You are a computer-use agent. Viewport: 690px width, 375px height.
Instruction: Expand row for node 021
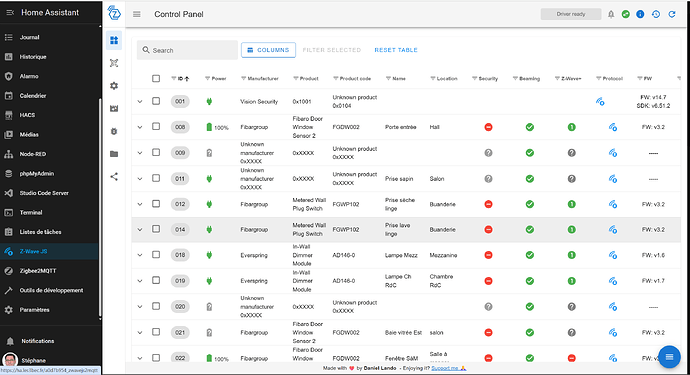coord(139,332)
